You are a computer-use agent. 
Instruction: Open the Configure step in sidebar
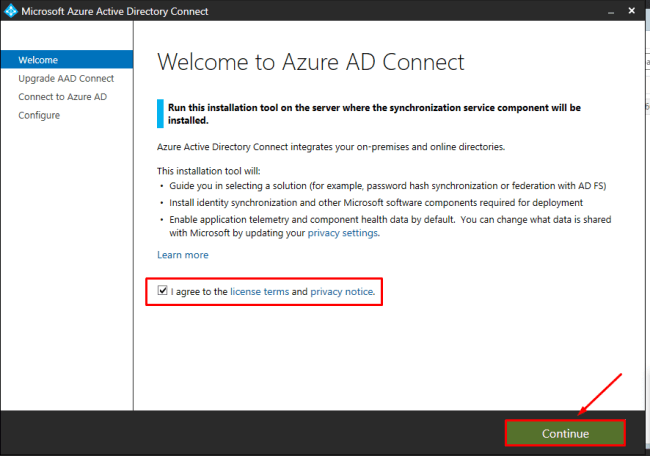pos(39,115)
